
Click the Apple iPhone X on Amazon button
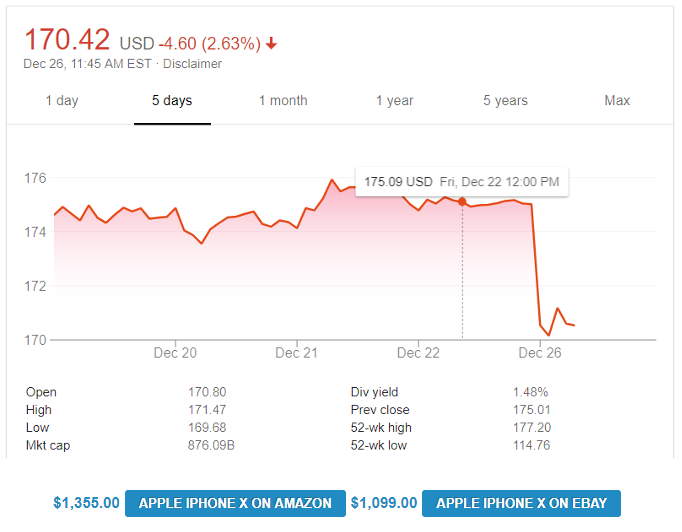[235, 503]
